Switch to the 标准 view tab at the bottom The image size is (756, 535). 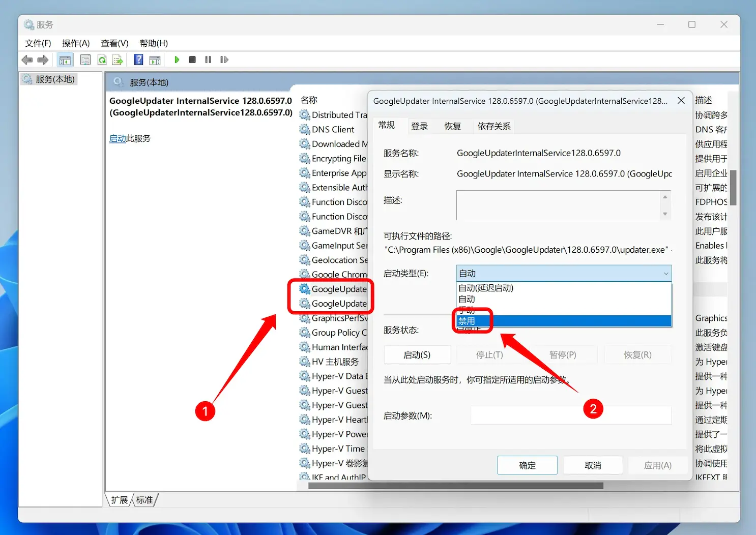[x=144, y=500]
